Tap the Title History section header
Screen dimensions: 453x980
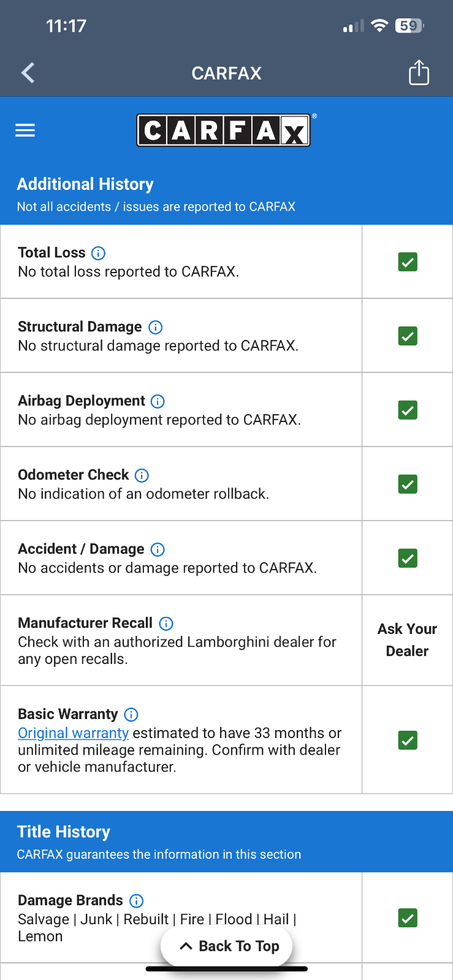tap(64, 832)
